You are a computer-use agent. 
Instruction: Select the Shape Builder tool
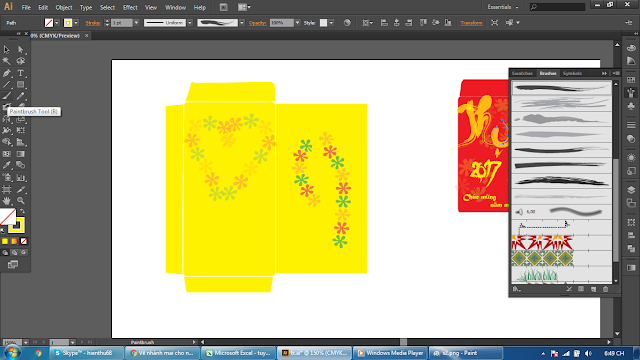[7, 142]
